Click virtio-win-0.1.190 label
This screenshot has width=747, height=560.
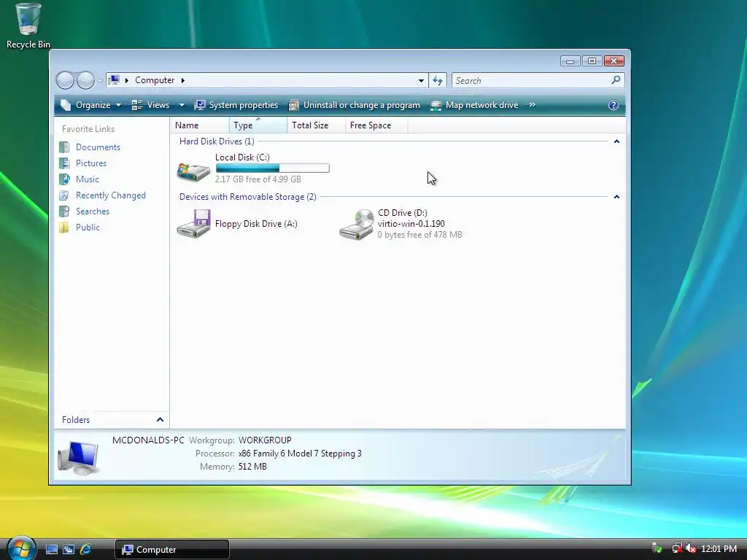point(411,224)
